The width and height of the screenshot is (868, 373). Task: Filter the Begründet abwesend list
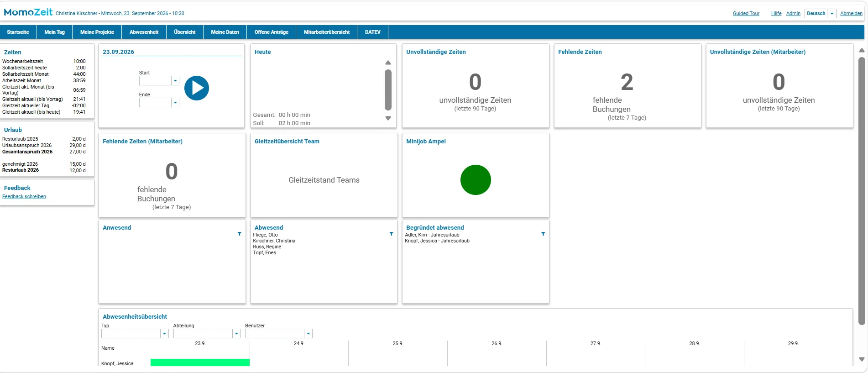pyautogui.click(x=543, y=234)
